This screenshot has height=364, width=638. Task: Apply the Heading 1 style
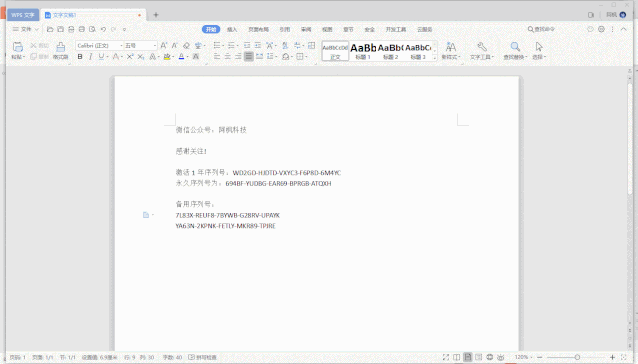click(x=363, y=51)
